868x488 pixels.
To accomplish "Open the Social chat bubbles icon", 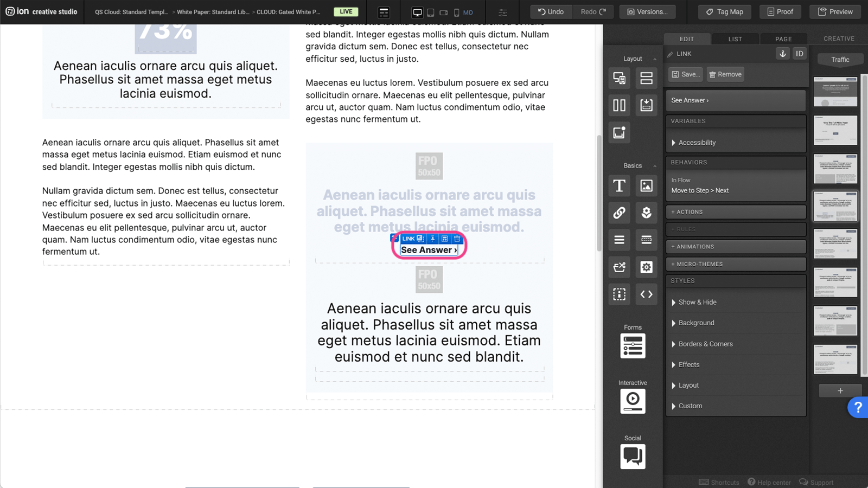I will pyautogui.click(x=633, y=457).
